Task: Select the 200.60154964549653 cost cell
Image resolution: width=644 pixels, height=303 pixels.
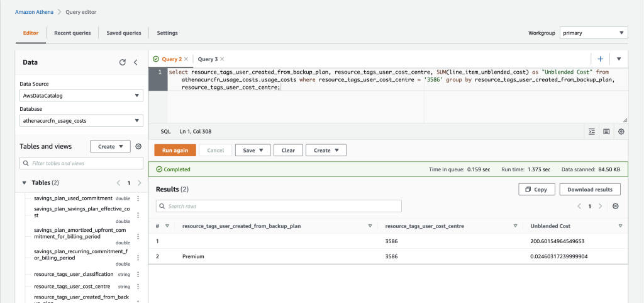Action: 557,241
